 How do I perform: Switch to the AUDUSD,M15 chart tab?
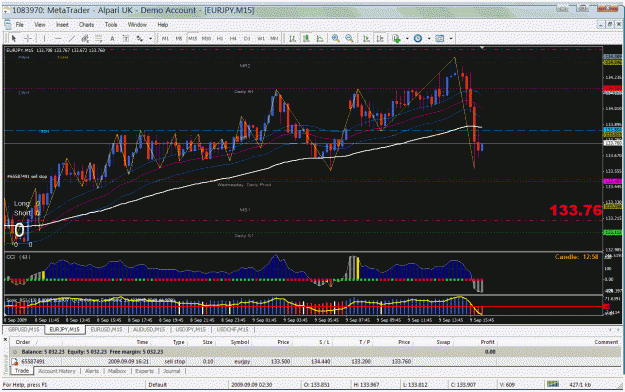pos(149,329)
